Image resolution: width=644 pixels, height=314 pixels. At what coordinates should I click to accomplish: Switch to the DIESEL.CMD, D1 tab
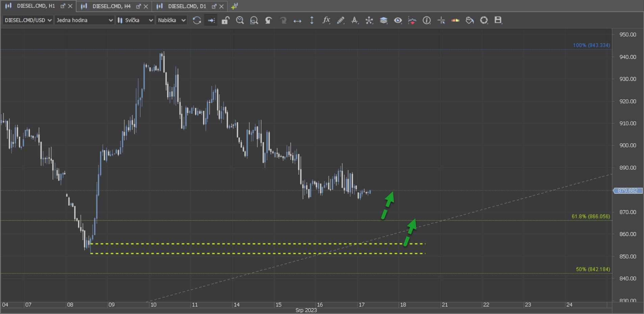point(187,6)
